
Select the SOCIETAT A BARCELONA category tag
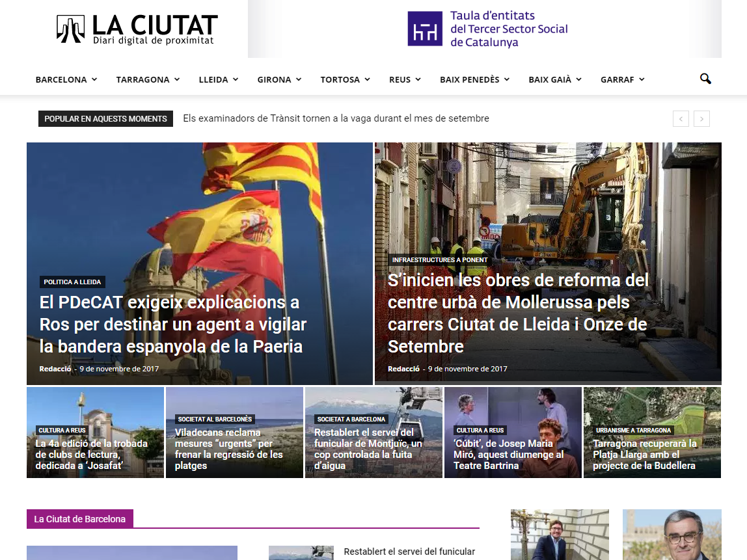coord(351,419)
